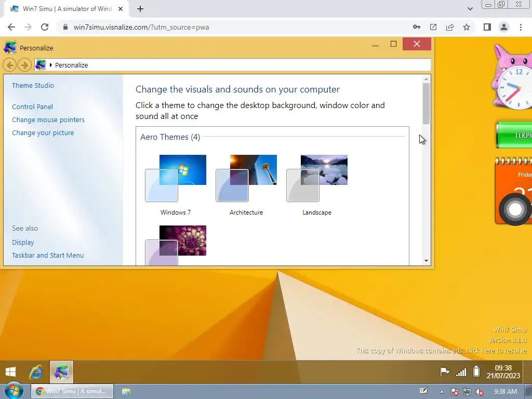
Task: Switch to the Chrome Win7 Simu taskbar button
Action: point(72,391)
